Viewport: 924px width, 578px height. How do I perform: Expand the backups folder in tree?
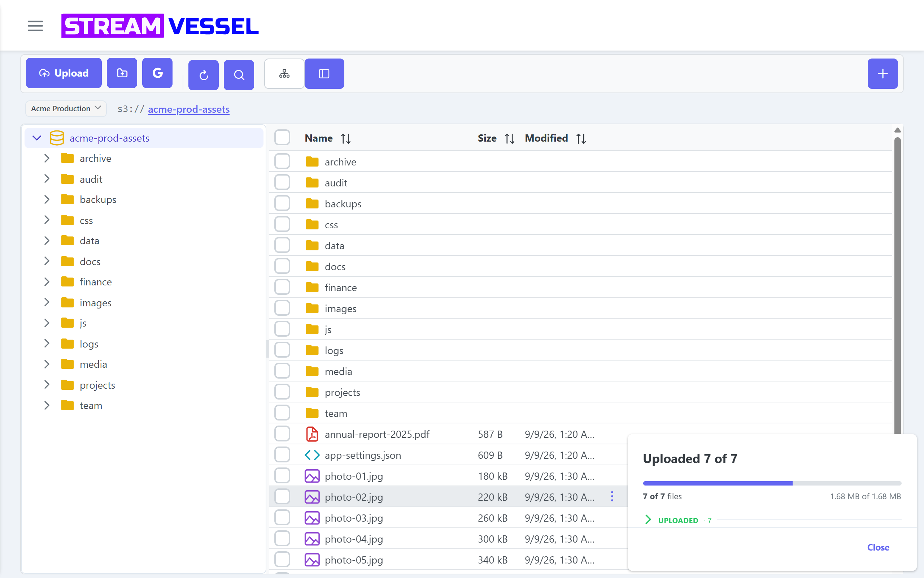click(x=47, y=199)
